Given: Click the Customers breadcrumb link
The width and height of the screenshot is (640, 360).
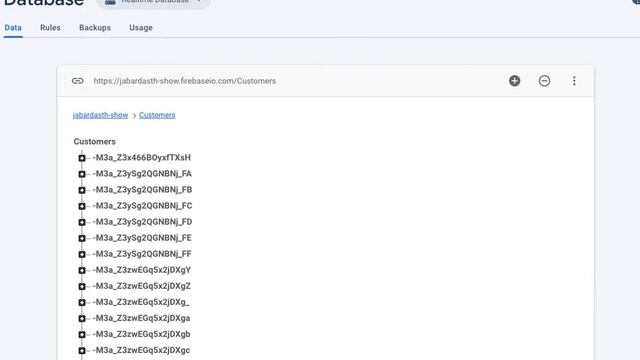Looking at the screenshot, I should (x=157, y=115).
